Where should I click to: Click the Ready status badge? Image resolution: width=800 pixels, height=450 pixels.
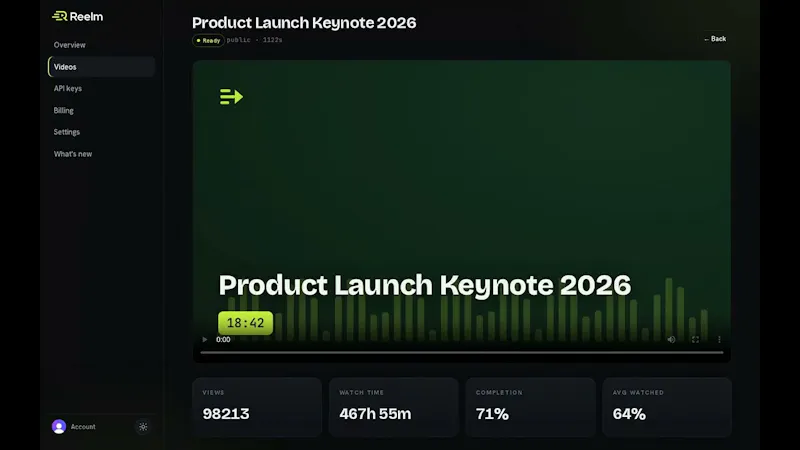point(208,40)
